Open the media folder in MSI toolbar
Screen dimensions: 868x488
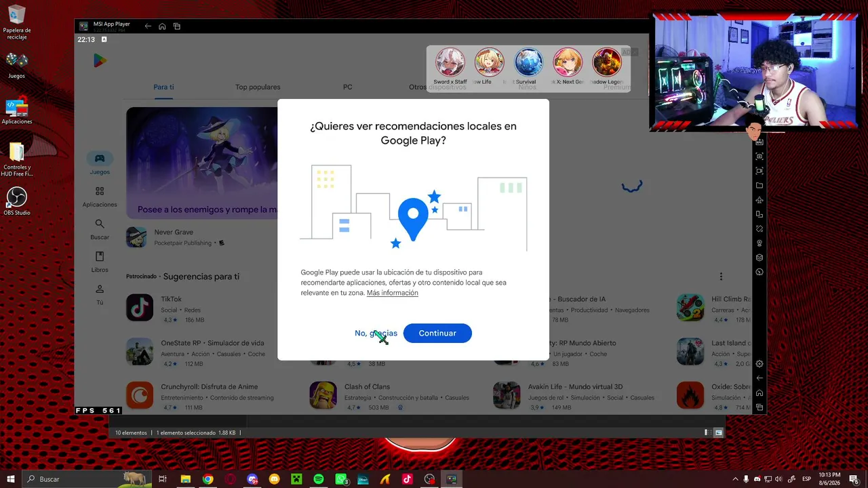759,186
